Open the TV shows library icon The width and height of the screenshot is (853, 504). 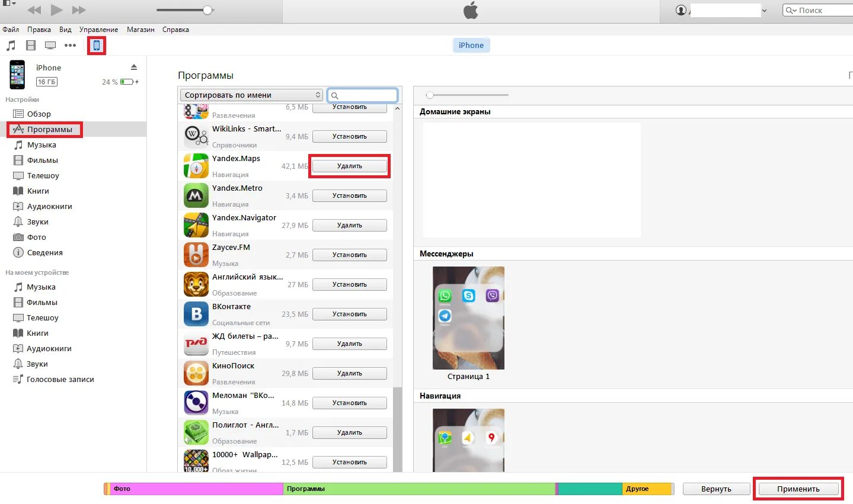tap(50, 45)
